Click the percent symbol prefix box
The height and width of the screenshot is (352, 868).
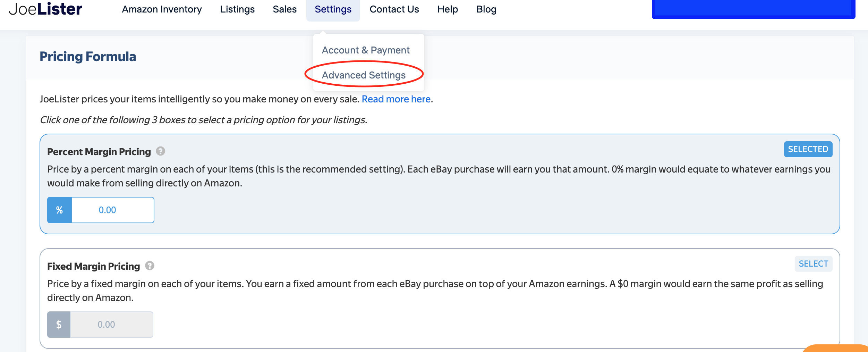[59, 210]
